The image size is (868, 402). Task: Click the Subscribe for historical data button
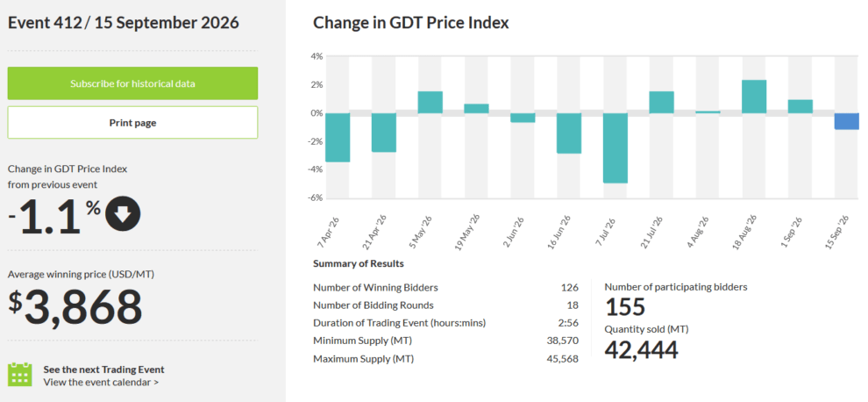pos(133,83)
